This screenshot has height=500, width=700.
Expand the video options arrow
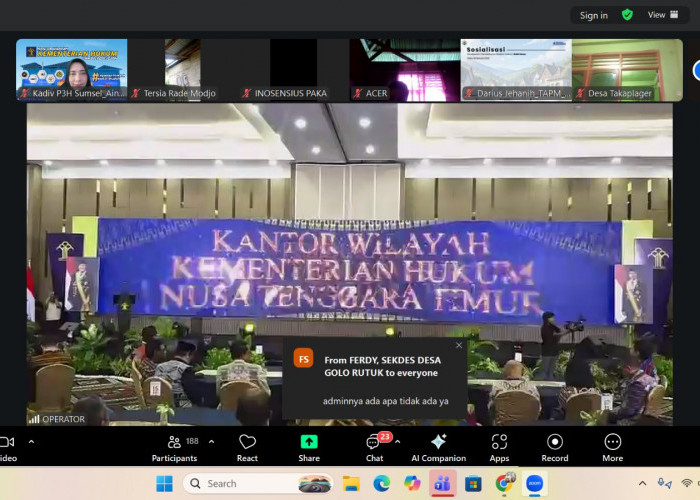tap(31, 441)
